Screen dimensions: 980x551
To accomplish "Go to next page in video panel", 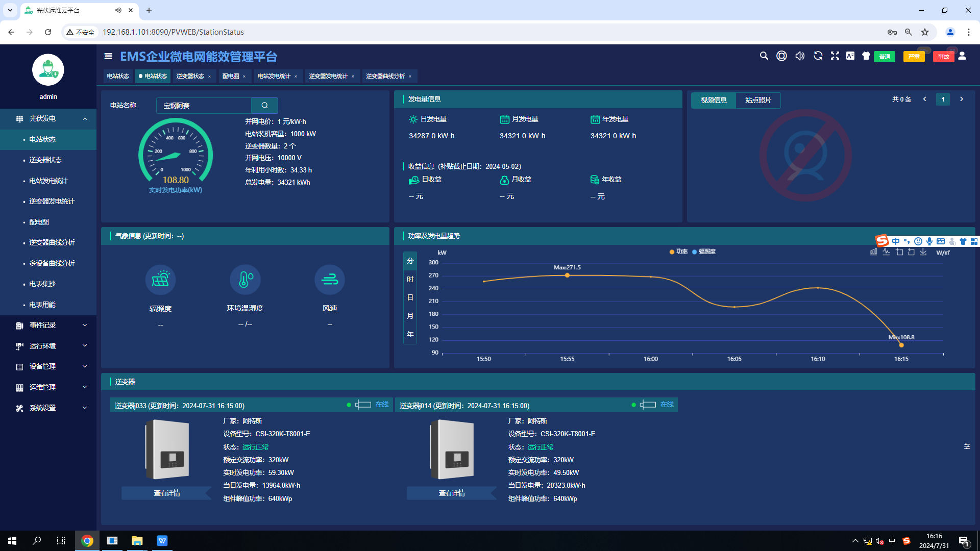I will (x=962, y=99).
